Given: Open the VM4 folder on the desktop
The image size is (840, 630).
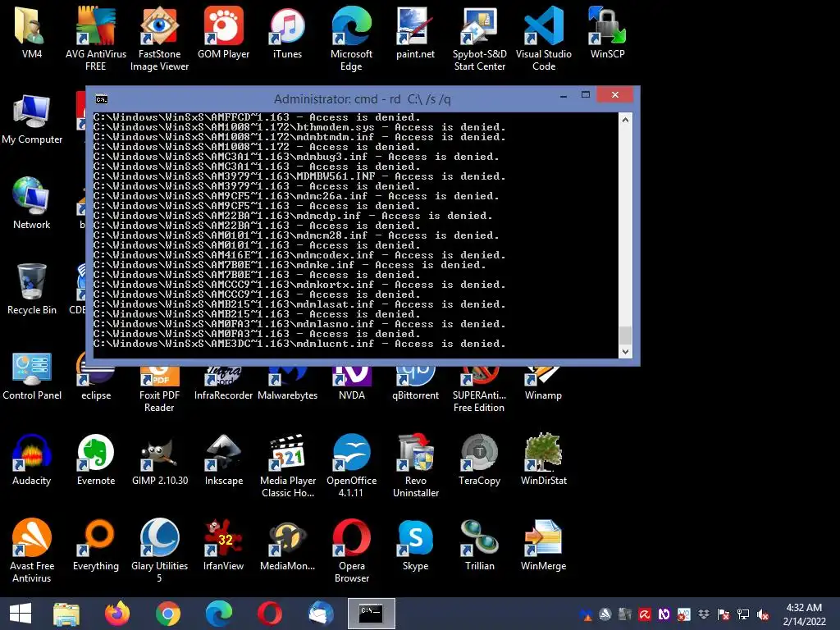Looking at the screenshot, I should coord(32,31).
